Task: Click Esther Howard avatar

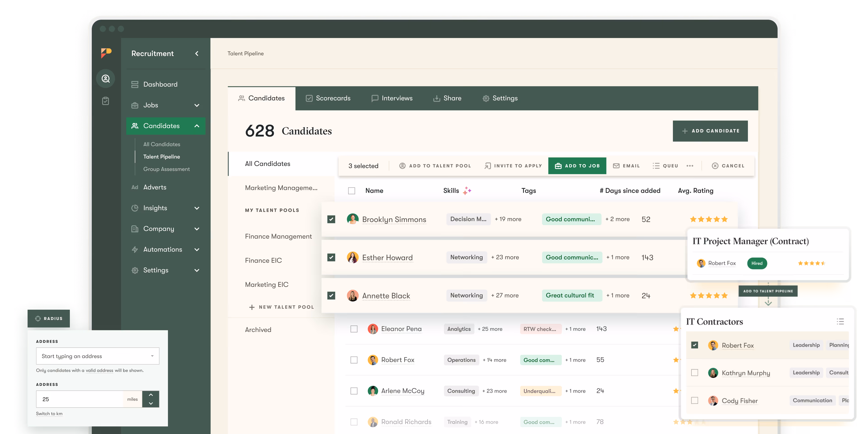Action: point(352,257)
